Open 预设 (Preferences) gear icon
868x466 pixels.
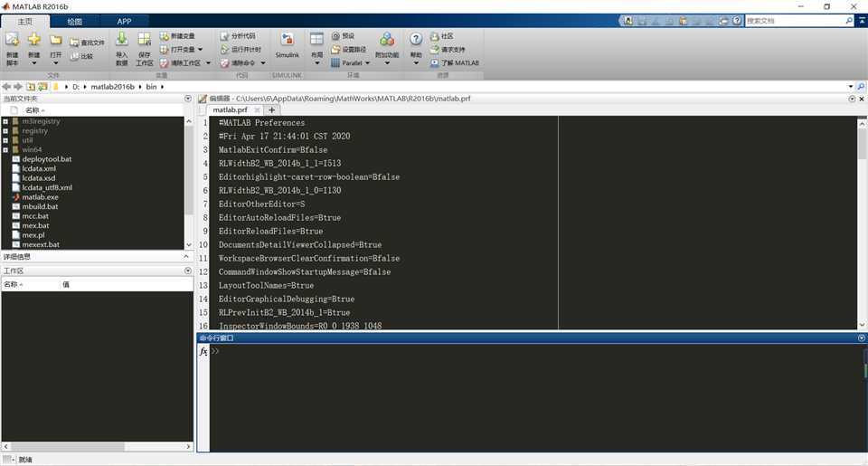pos(335,36)
